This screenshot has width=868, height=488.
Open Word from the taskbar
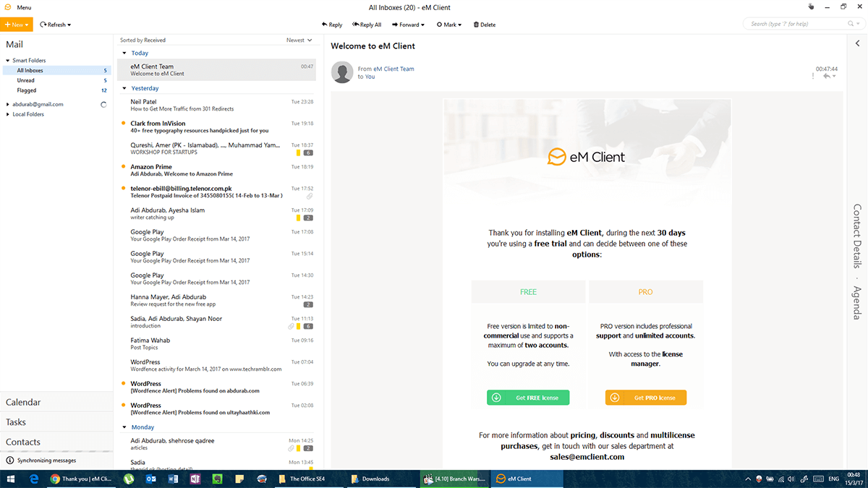(x=173, y=479)
